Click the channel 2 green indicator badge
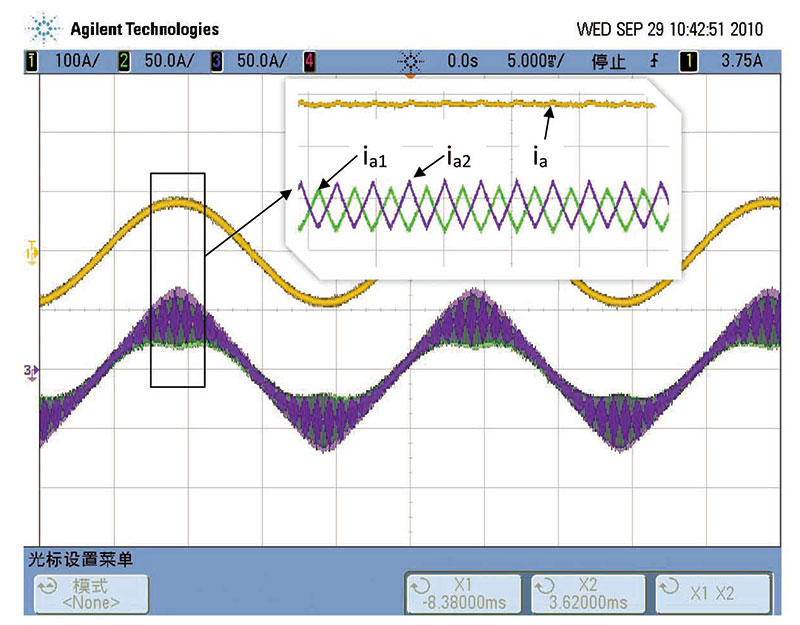800x625 pixels. point(123,62)
